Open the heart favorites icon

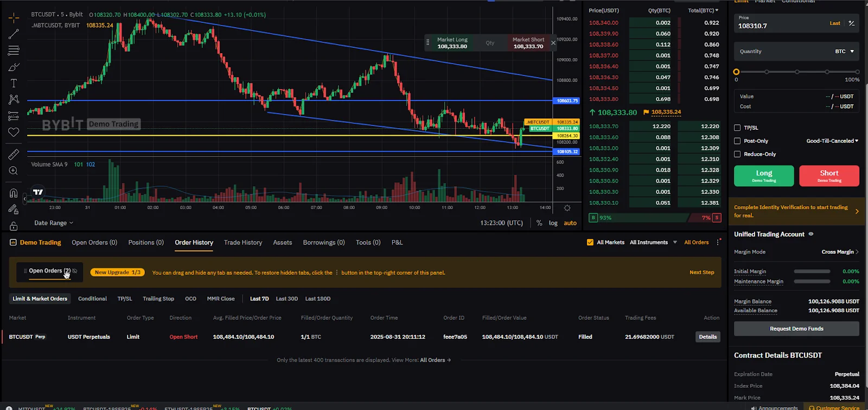tap(14, 132)
